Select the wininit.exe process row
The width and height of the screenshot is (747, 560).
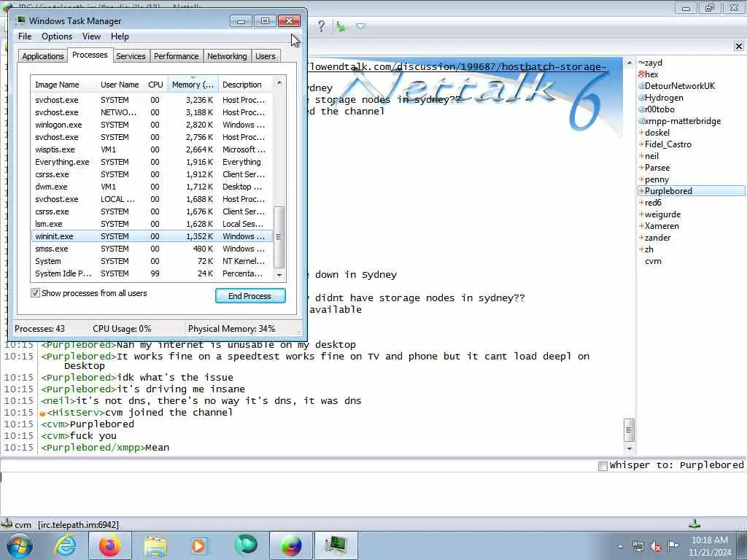(x=152, y=236)
